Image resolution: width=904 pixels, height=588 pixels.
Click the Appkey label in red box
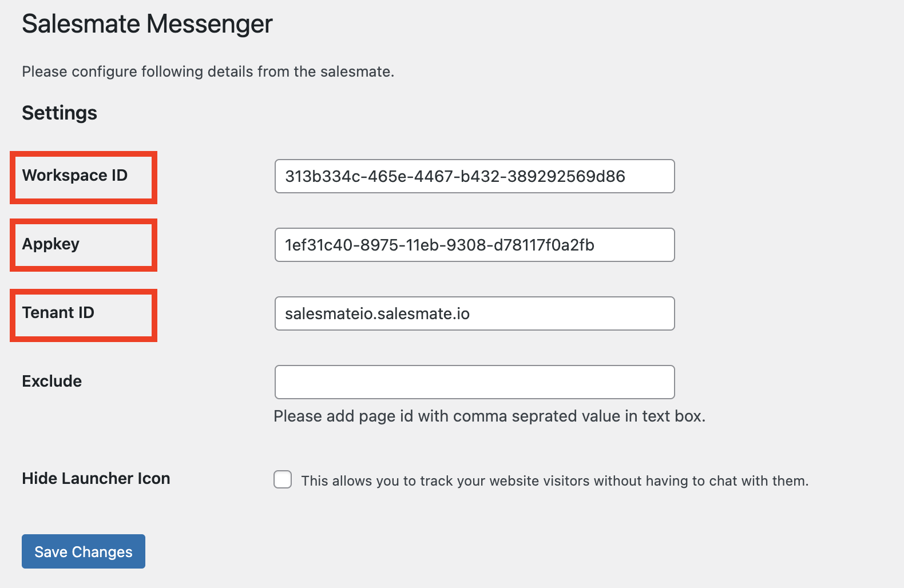tap(50, 244)
